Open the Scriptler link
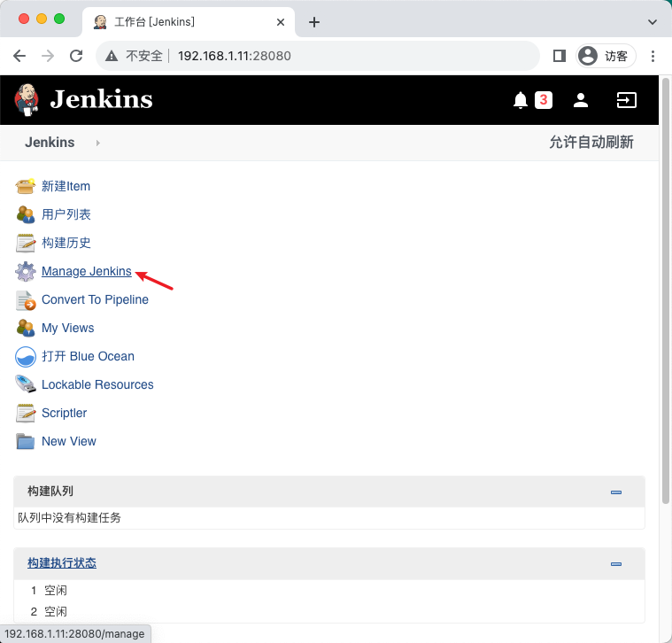 point(64,413)
